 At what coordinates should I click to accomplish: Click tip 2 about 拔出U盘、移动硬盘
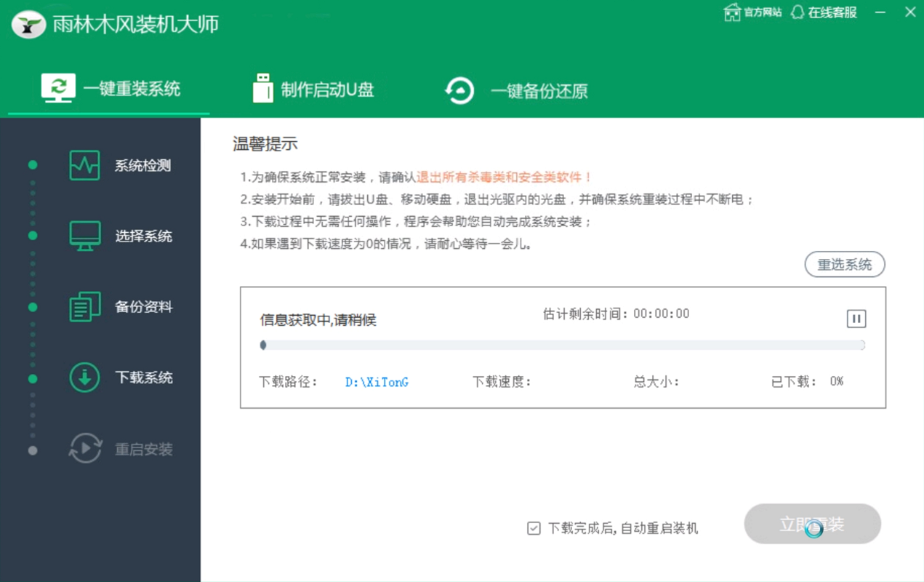point(497,199)
